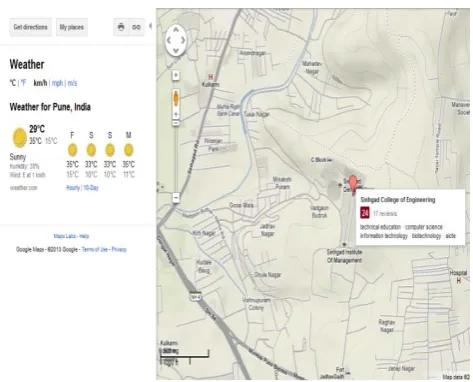Click the Janaji Nagar map label
This screenshot has height=382, width=473.
point(401,369)
